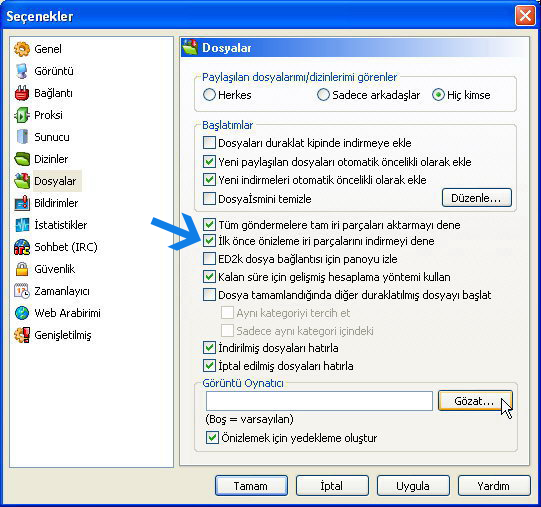Image resolution: width=541 pixels, height=507 pixels.
Task: Click the Uygula apply button
Action: pos(413,486)
